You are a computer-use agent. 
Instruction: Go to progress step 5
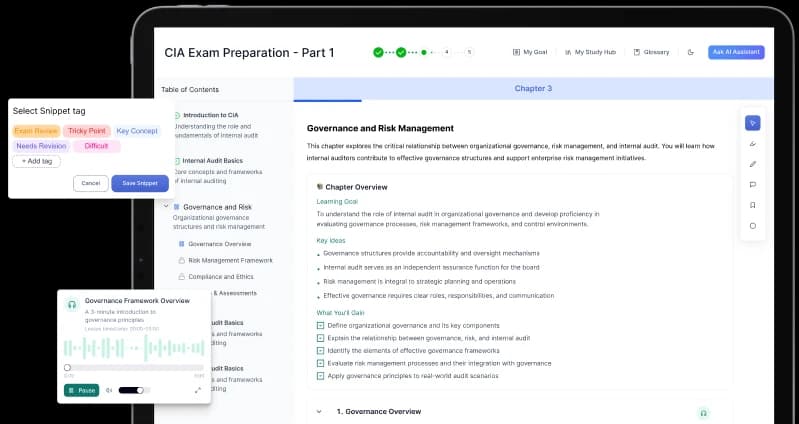pyautogui.click(x=469, y=52)
